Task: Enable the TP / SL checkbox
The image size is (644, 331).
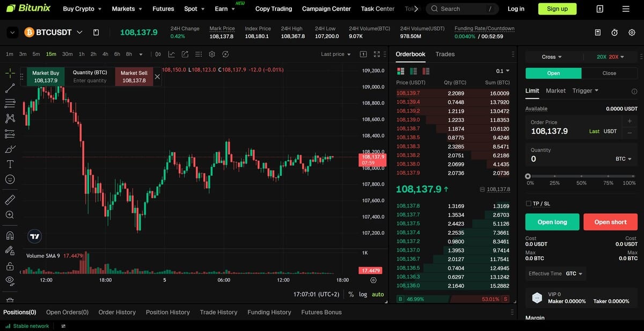Action: point(529,204)
